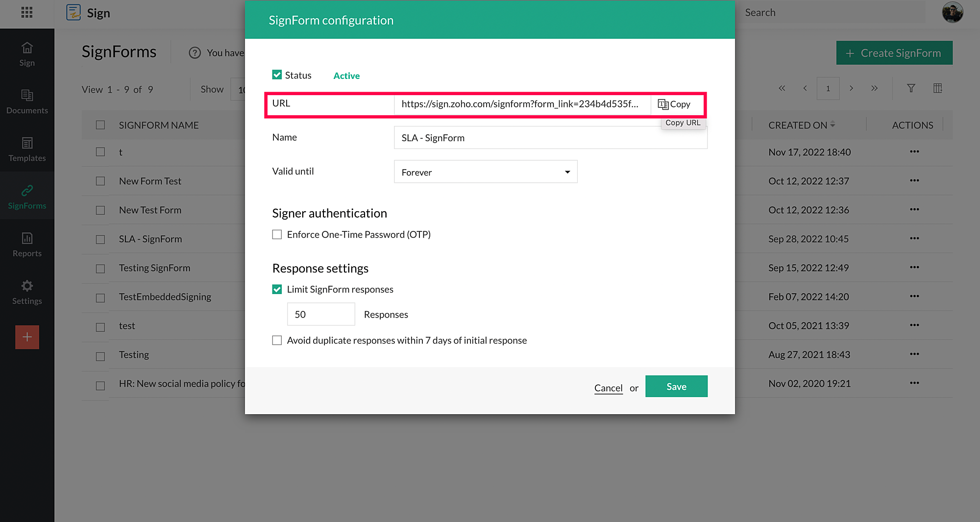Click the SIGNFORM NAME column header

(159, 125)
